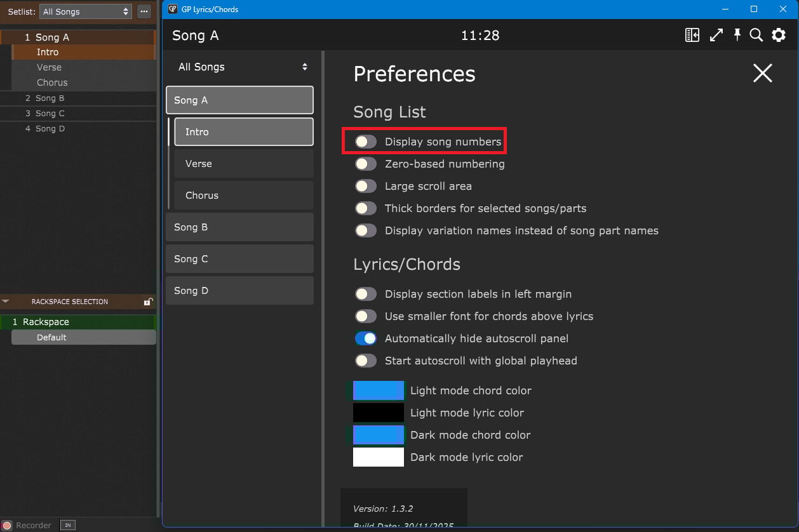This screenshot has height=532, width=799.
Task: Toggle Use smaller font for chords
Action: 366,316
